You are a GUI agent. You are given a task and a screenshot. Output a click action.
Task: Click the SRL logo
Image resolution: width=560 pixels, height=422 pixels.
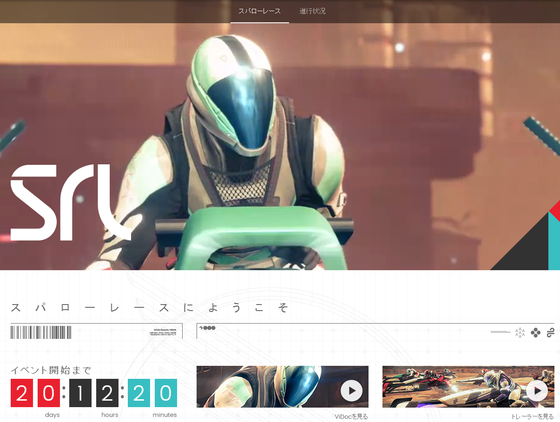[70, 202]
